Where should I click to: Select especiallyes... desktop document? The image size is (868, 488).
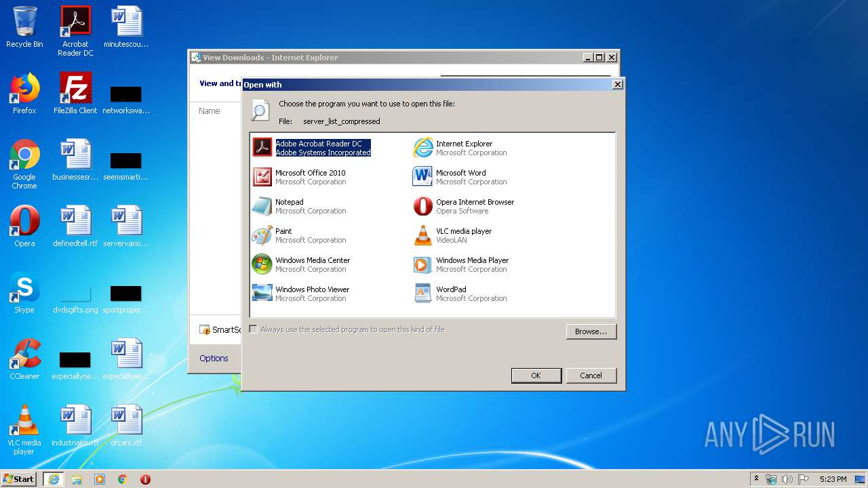[x=126, y=359]
